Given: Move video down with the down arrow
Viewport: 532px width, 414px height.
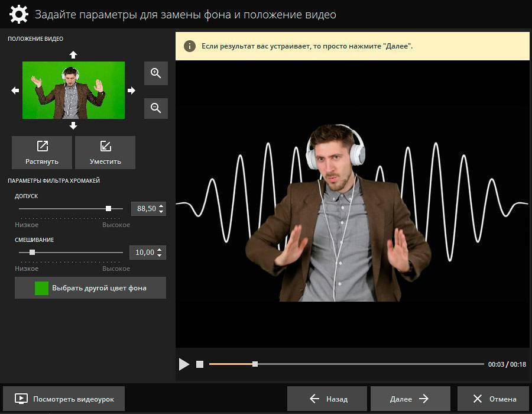Looking at the screenshot, I should click(73, 125).
